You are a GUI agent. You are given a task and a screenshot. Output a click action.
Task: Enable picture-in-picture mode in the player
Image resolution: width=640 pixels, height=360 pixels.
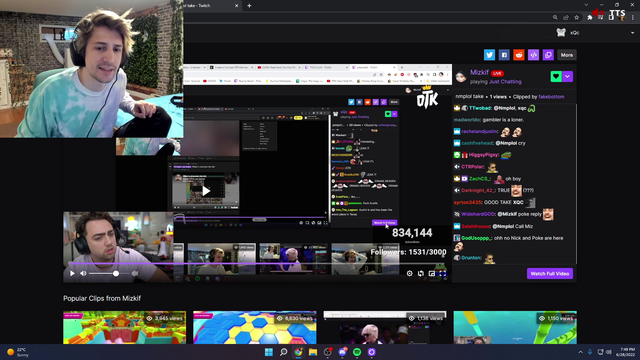coord(431,273)
